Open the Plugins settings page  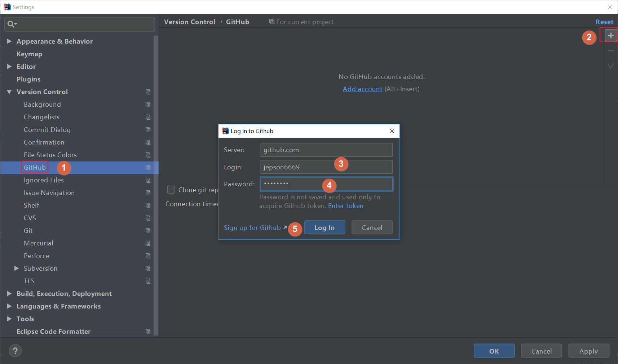[x=28, y=79]
